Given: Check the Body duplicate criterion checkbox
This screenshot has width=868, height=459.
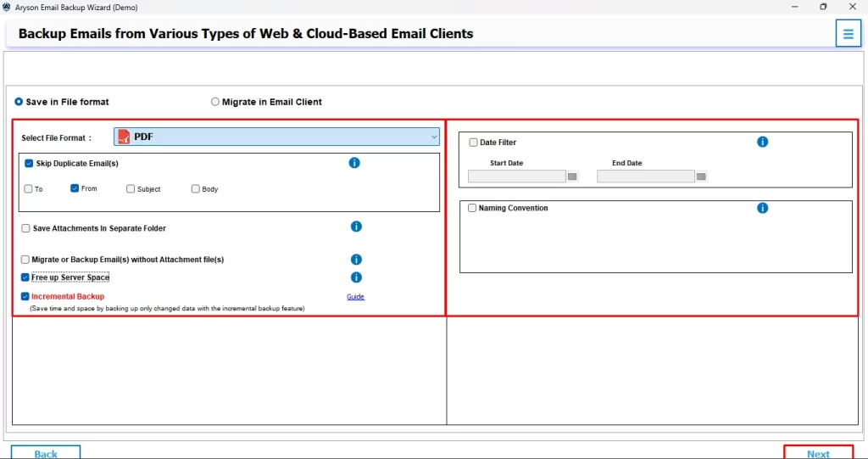Looking at the screenshot, I should [x=196, y=189].
